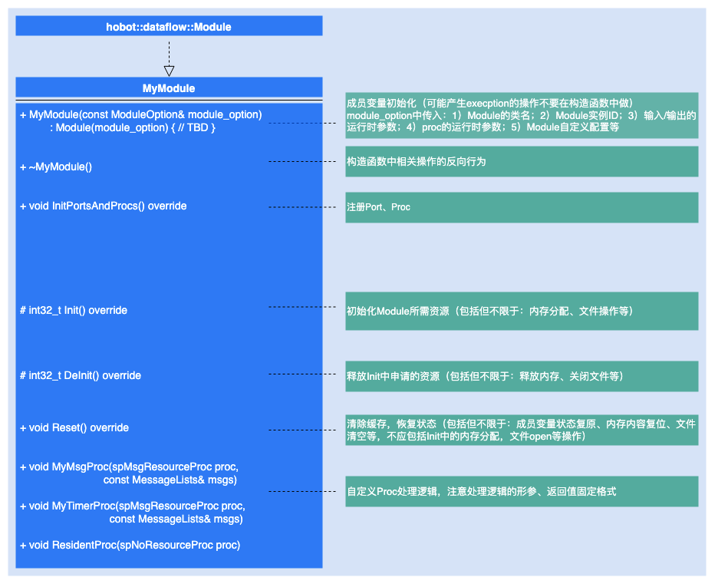Screen dimensions: 728x587
Task: Click the int32_t DeInit() override method
Action: pos(81,376)
